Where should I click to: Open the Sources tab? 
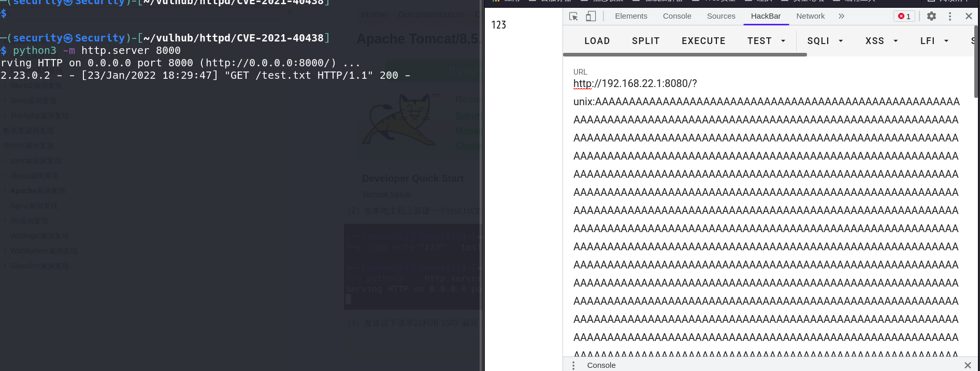[721, 16]
